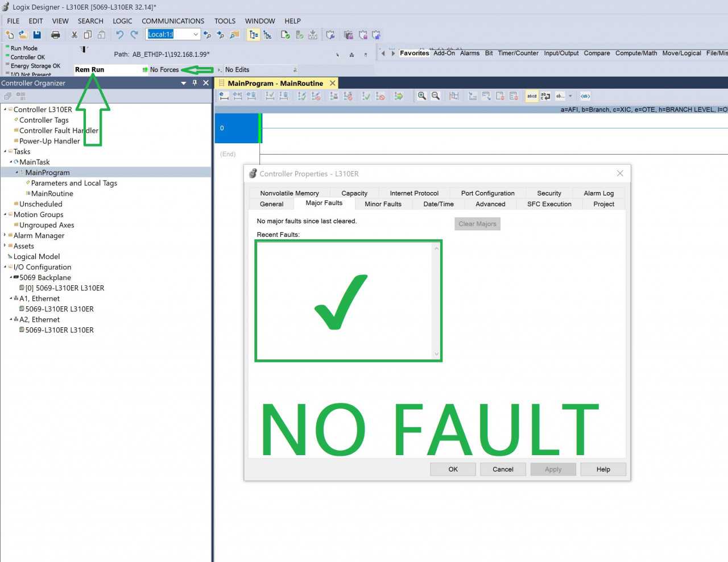
Task: Select MainRoutine in the organizer tree
Action: (x=52, y=194)
